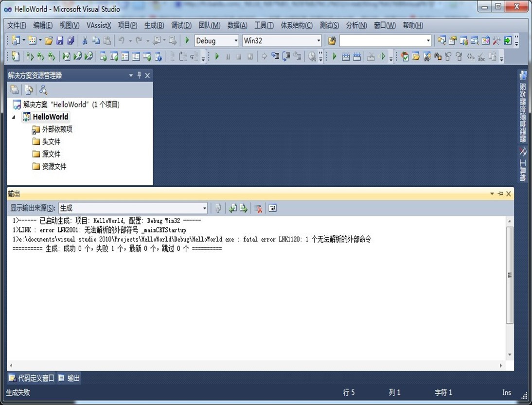This screenshot has height=405, width=532.
Task: Click the Save All icon
Action: pos(71,41)
